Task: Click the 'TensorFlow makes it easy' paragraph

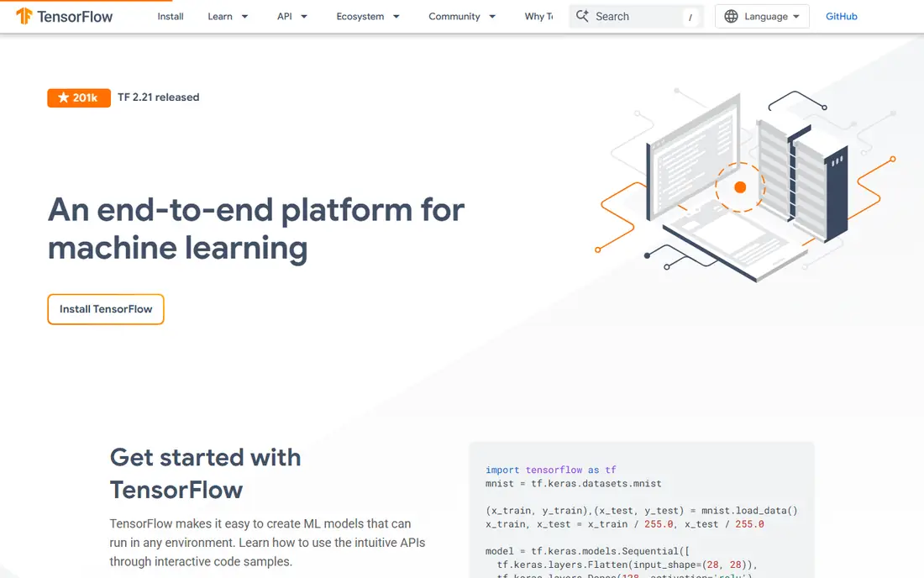Action: pyautogui.click(x=267, y=543)
